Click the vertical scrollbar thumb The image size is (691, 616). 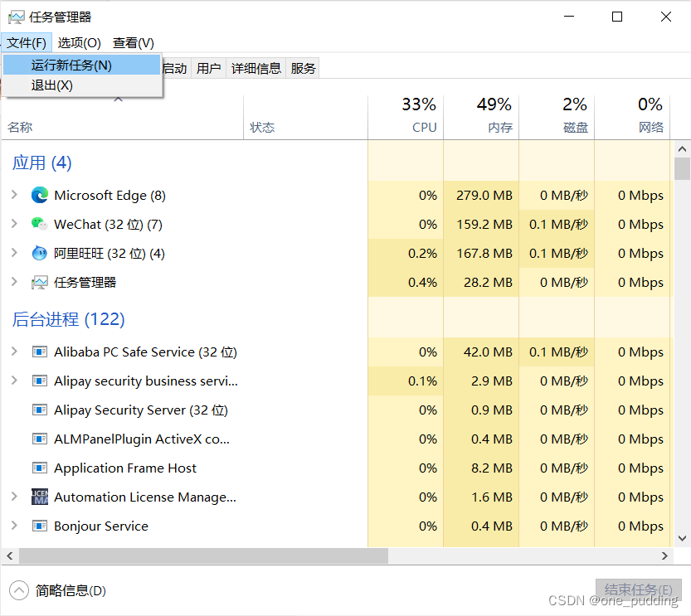(x=682, y=169)
